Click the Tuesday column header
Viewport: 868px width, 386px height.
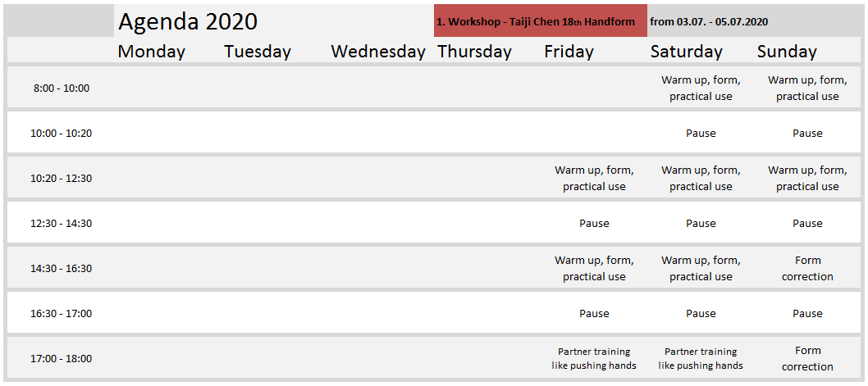pyautogui.click(x=258, y=52)
